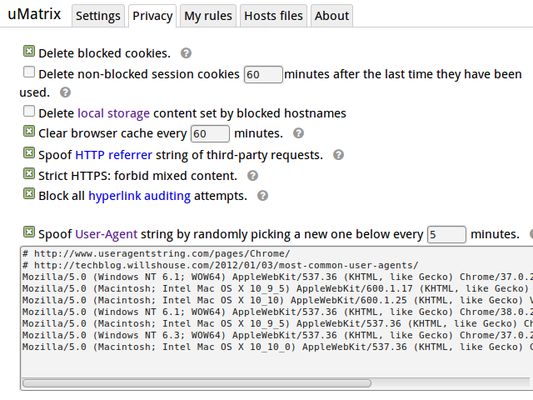Follow the local storage link
Image resolution: width=533 pixels, height=400 pixels.
(x=114, y=113)
